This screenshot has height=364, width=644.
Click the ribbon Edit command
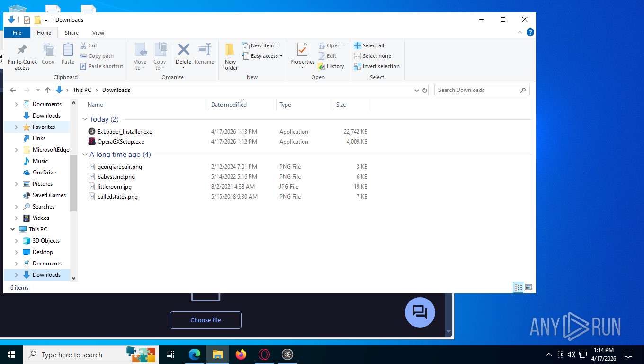(x=327, y=56)
